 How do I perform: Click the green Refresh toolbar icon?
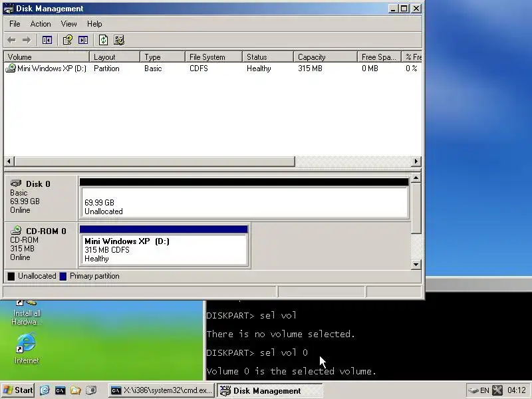tap(104, 40)
